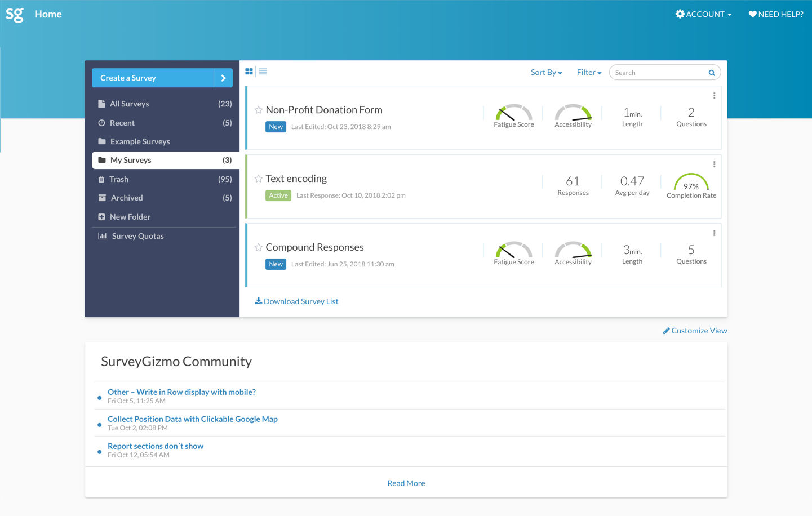
Task: Click the Archived box icon
Action: click(x=102, y=198)
